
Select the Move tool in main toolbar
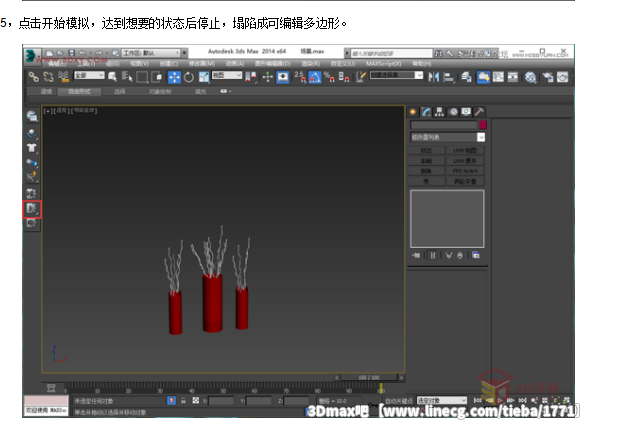[173, 76]
